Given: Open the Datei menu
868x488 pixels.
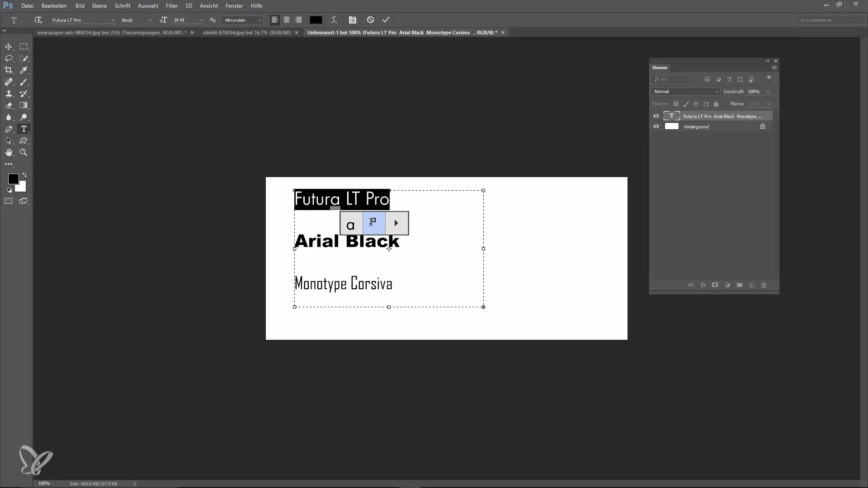Looking at the screenshot, I should coord(27,6).
